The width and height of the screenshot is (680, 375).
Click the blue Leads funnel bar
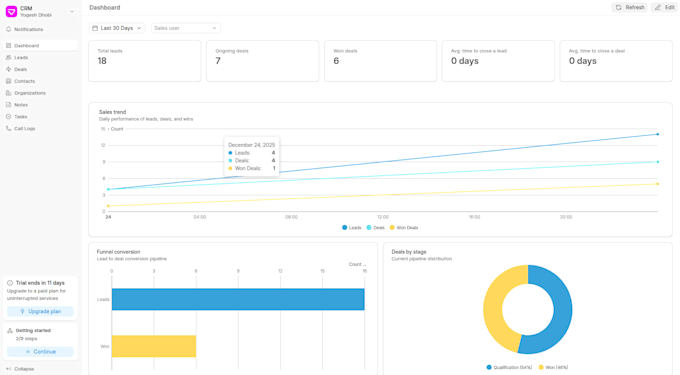(238, 299)
